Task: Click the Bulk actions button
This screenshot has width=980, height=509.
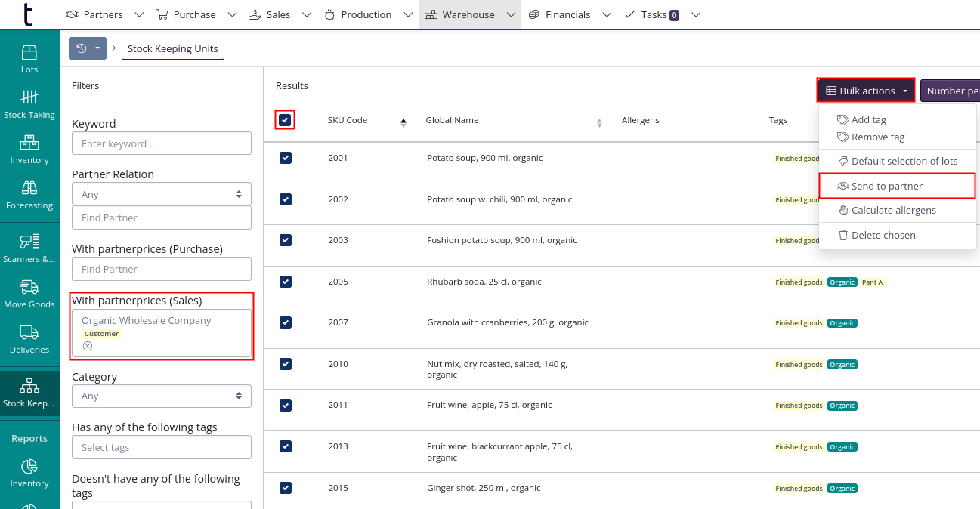Action: pos(865,90)
